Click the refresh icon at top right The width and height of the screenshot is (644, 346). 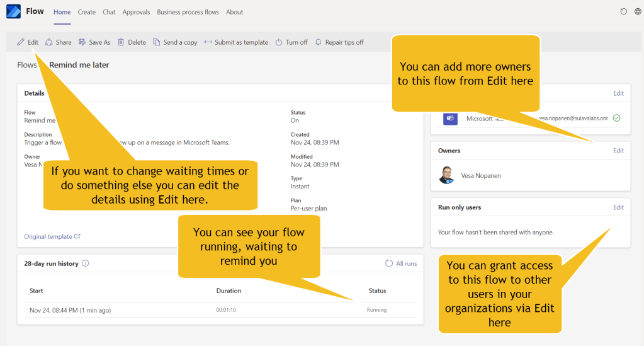(624, 12)
